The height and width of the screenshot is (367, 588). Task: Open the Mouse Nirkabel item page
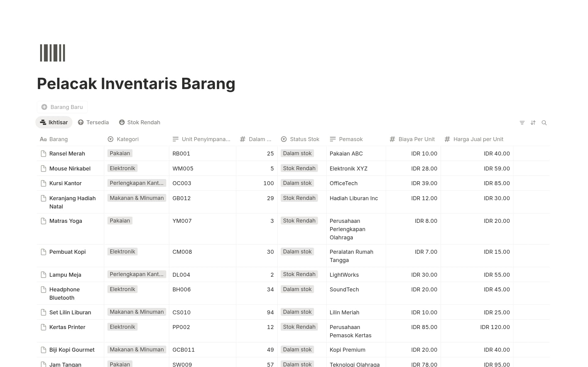70,169
